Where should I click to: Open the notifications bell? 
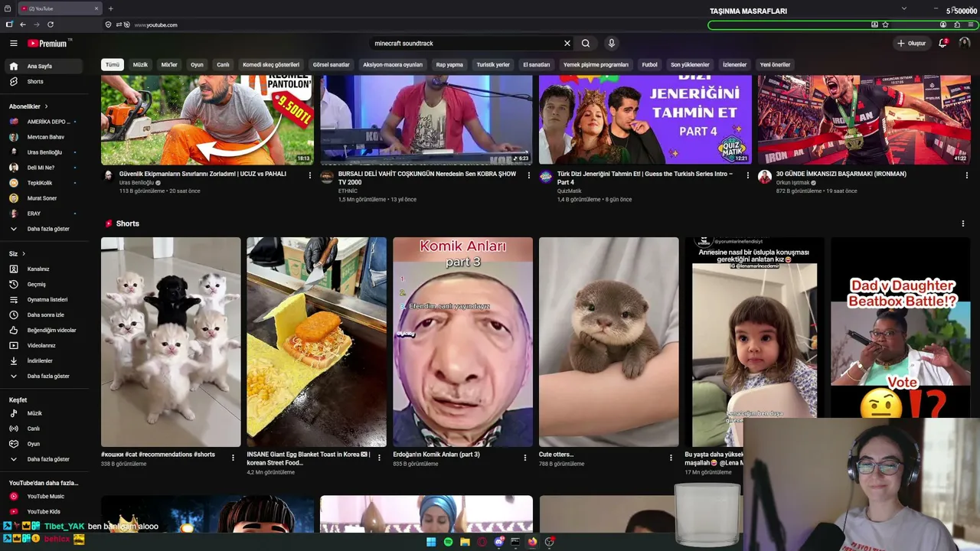pyautogui.click(x=943, y=44)
